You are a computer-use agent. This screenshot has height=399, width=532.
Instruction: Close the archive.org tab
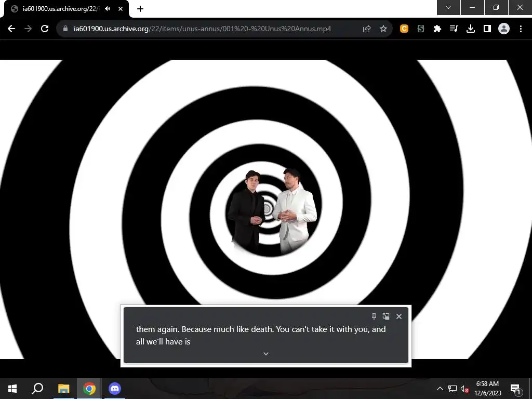[x=121, y=9]
